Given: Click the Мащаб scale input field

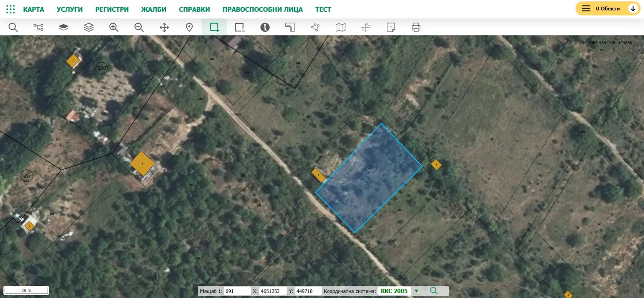Looking at the screenshot, I should tap(237, 291).
